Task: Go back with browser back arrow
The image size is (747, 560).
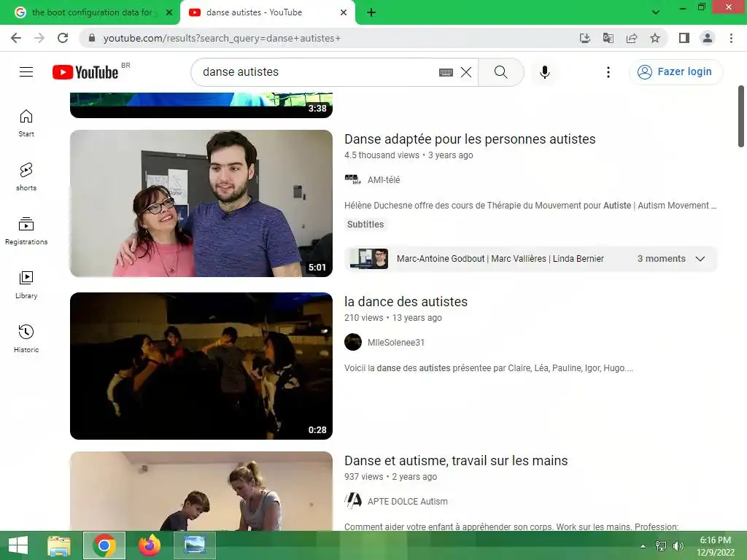Action: tap(16, 38)
